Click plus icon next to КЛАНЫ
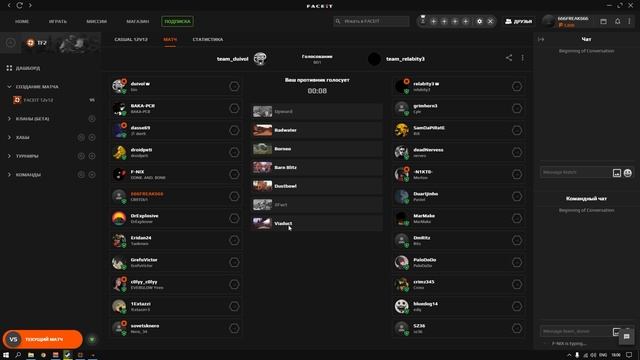 [x=92, y=119]
